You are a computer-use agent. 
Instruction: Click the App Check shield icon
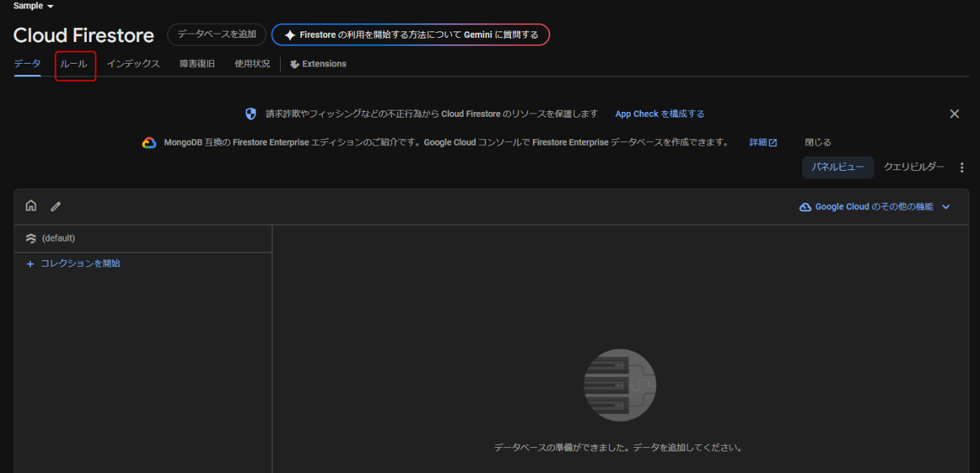click(x=251, y=113)
